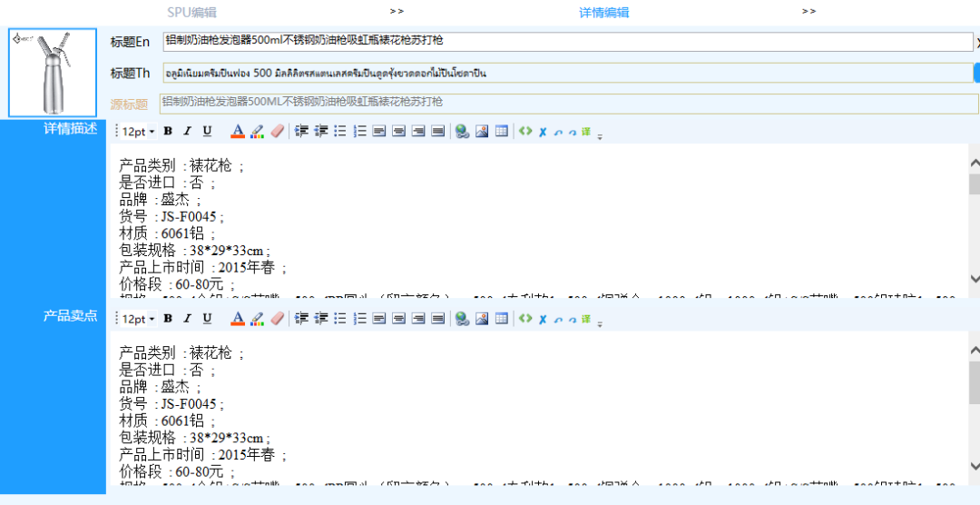The width and height of the screenshot is (980, 505).
Task: Center text in 产品卖点 toolbar
Action: click(398, 319)
